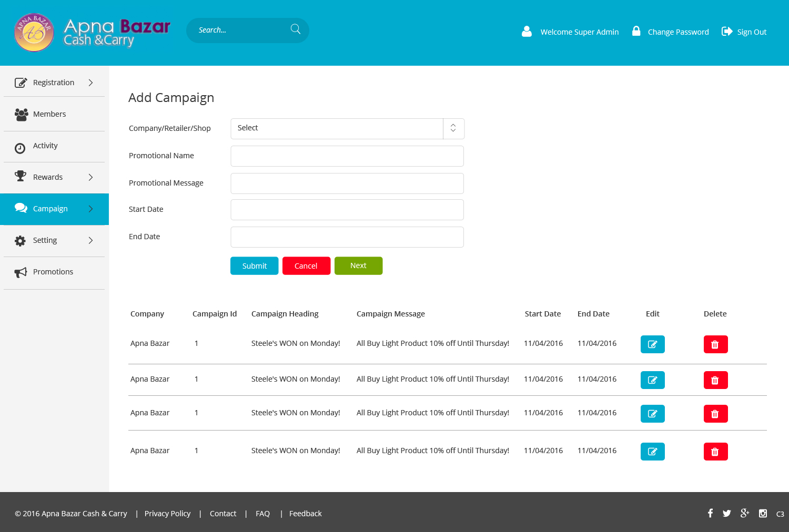Click the 'Company/Retailer/Shop' form label
789x532 pixels.
point(170,128)
